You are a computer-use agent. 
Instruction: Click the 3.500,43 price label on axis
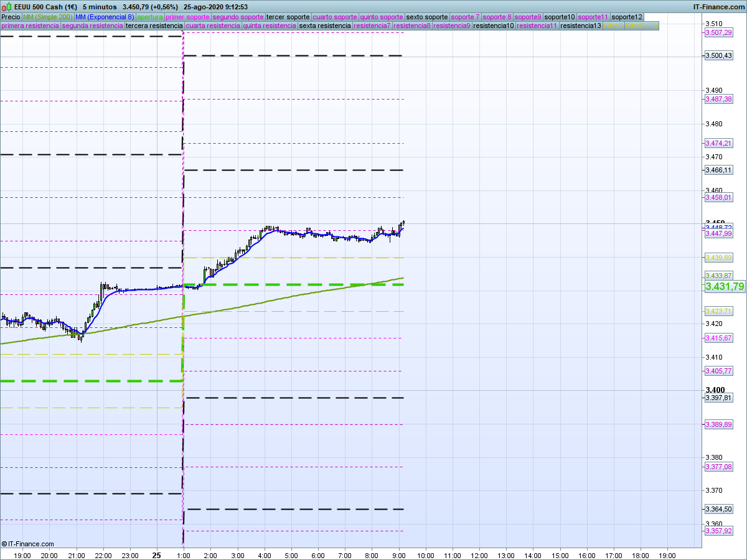[x=718, y=56]
